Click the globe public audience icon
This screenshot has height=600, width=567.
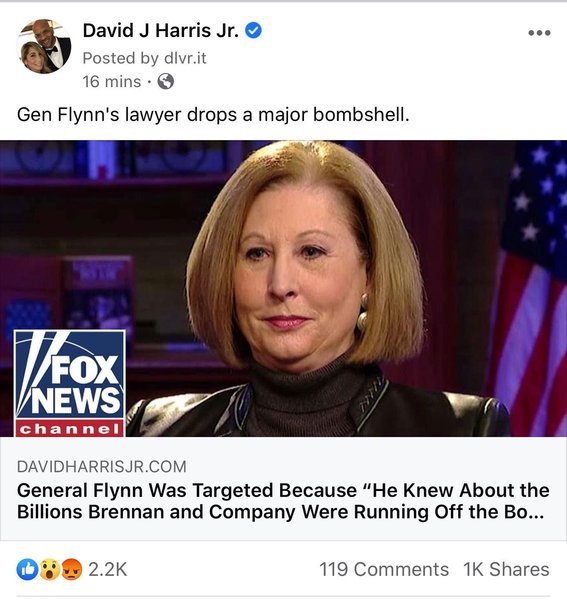[x=166, y=82]
